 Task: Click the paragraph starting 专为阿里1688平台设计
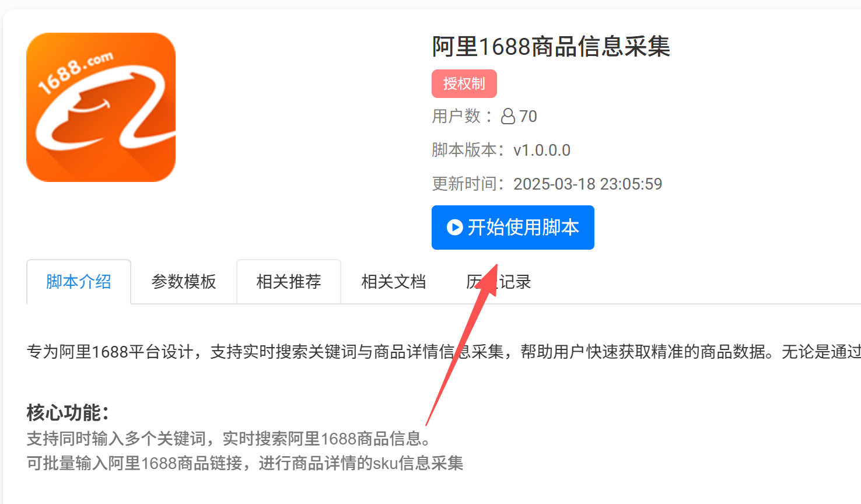point(444,352)
